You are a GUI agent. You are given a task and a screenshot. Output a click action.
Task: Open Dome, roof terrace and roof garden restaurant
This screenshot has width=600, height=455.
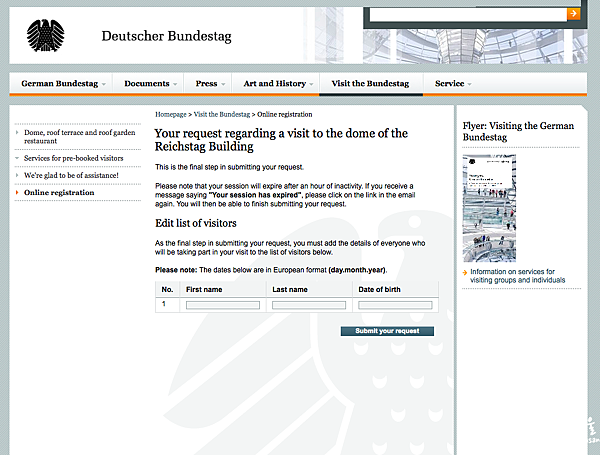tap(80, 137)
